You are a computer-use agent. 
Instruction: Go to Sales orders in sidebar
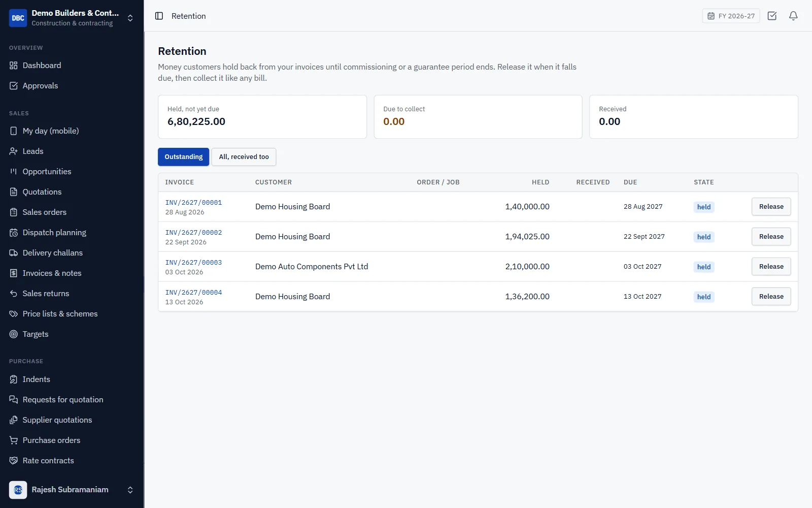coord(72,212)
